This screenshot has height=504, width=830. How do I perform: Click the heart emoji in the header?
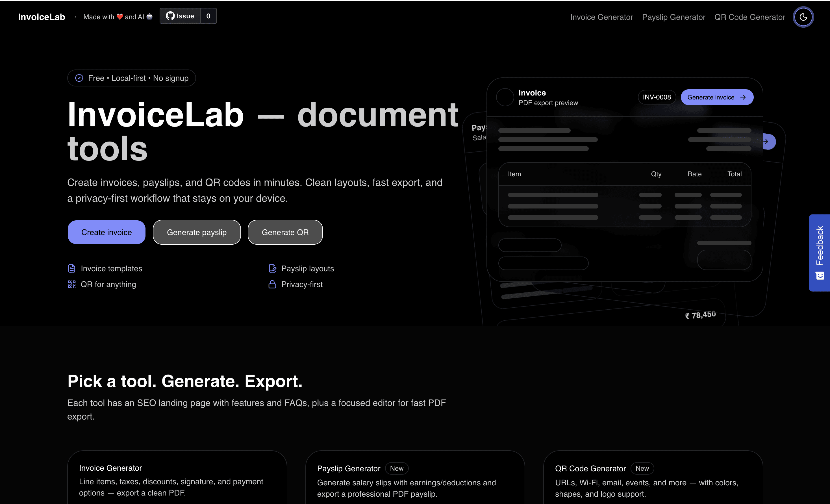point(119,16)
